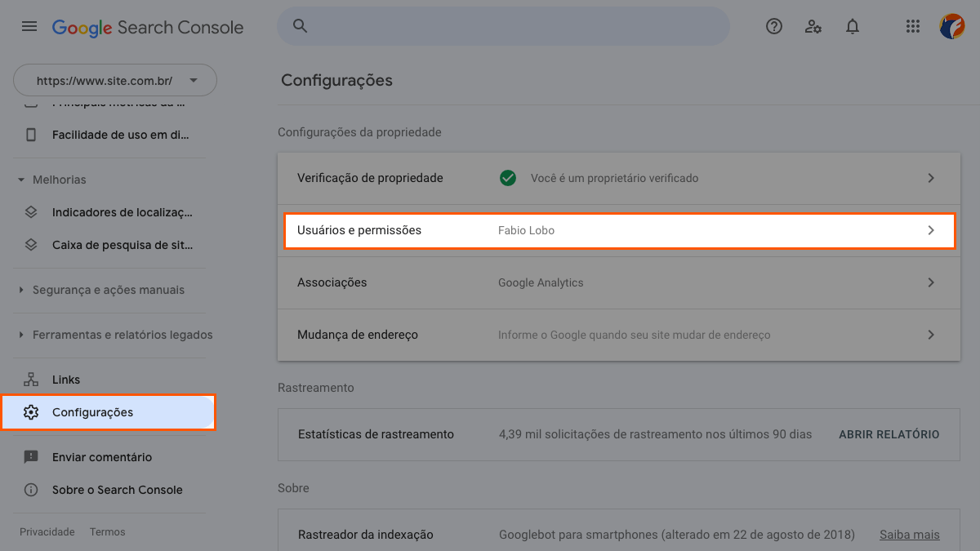Click the info icon beside Sobre o Search Console
The width and height of the screenshot is (980, 551).
click(31, 490)
